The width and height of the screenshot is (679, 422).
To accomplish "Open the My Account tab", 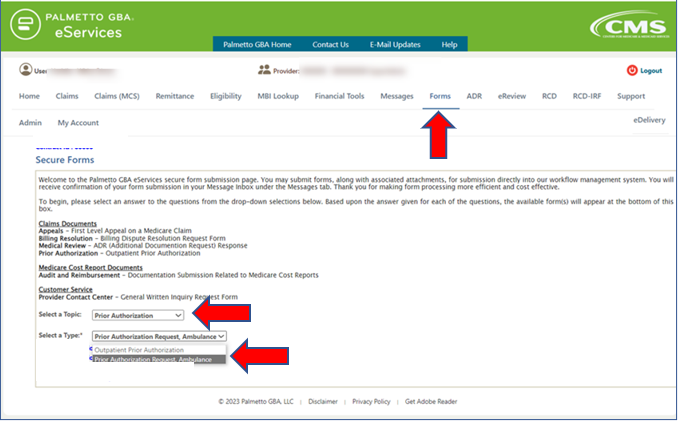I will pos(78,123).
